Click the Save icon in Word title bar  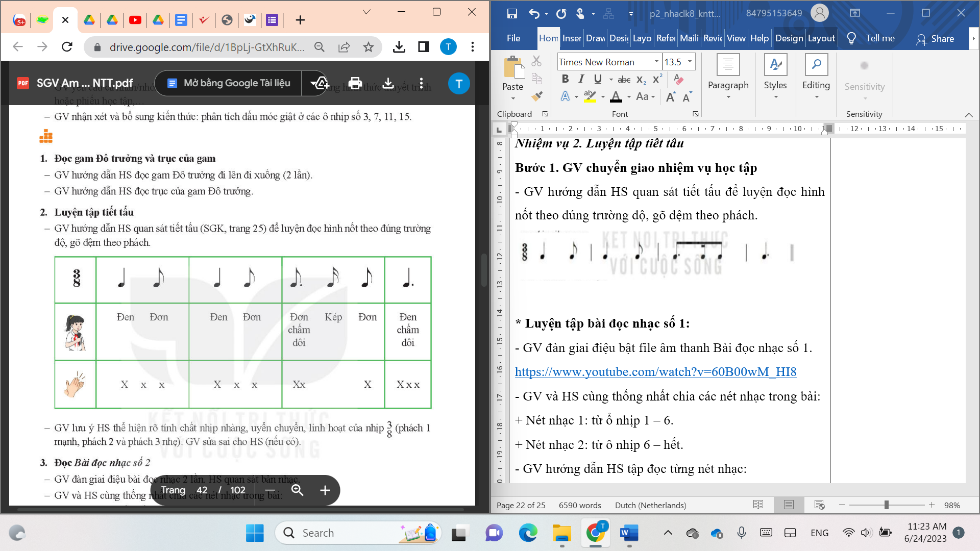512,14
